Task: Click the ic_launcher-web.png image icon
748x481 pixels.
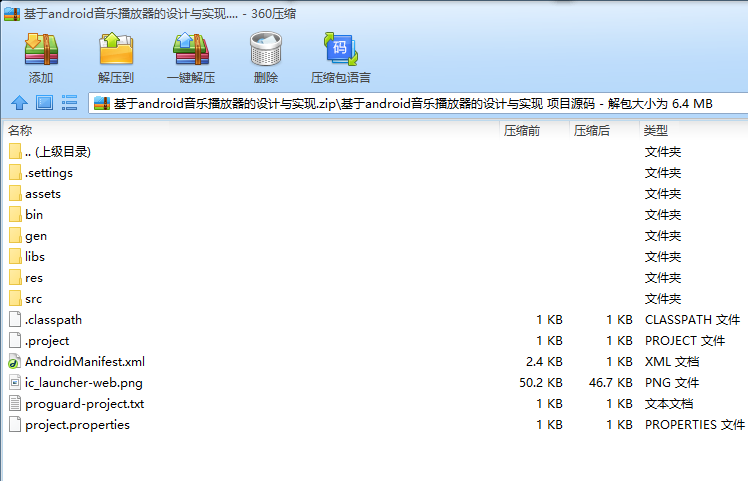Action: click(x=15, y=382)
